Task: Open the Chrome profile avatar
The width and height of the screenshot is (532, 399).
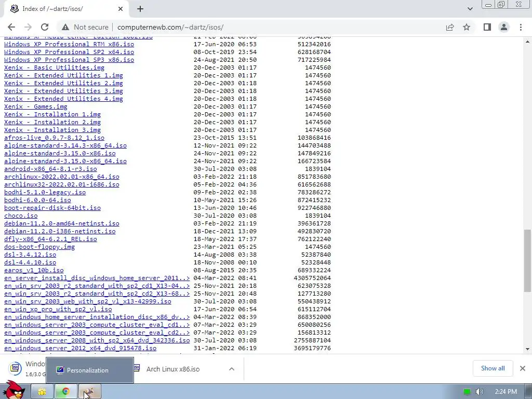Action: [x=504, y=27]
